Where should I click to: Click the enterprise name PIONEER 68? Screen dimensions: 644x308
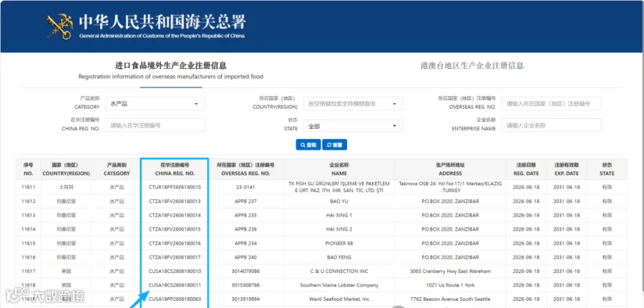(x=339, y=243)
